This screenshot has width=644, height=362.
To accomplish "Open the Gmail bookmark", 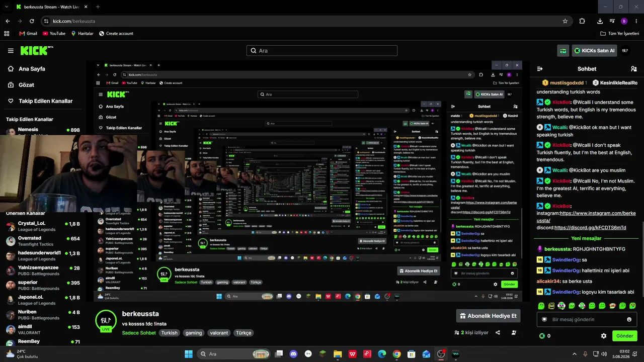I will [28, 34].
